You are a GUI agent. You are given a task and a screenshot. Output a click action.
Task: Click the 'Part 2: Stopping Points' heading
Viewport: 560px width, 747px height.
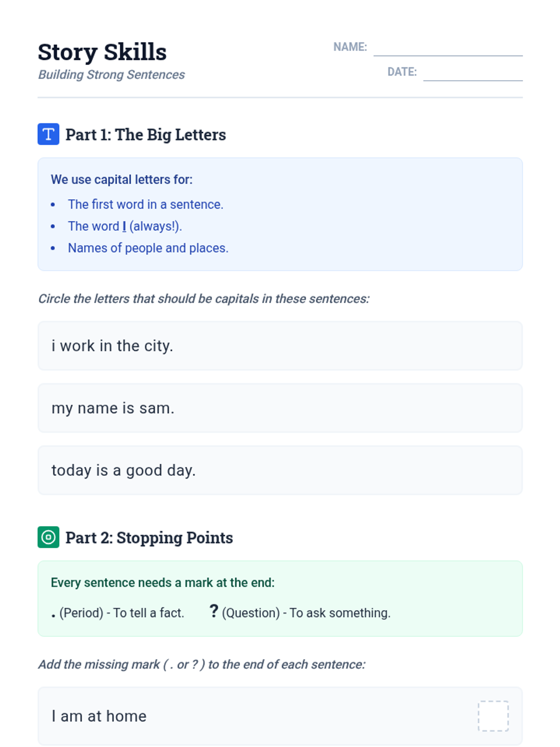149,537
